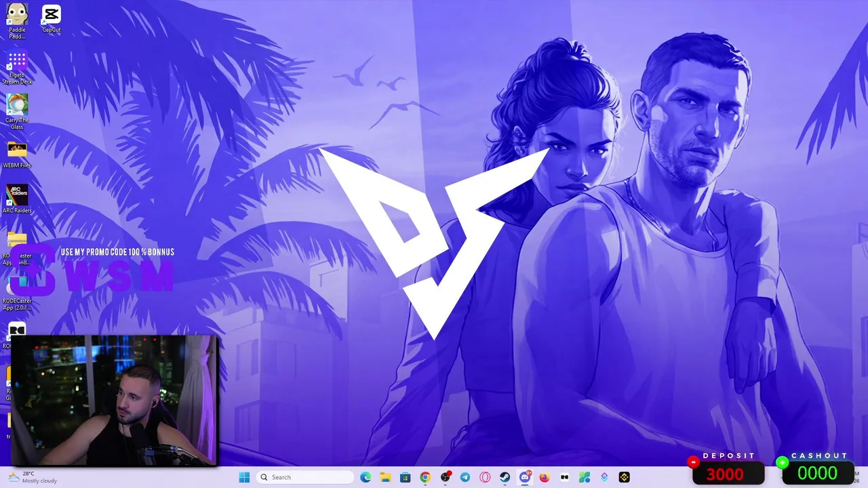Viewport: 868px width, 488px height.
Task: Select the Elgato Stream Deck desktop icon
Action: click(x=17, y=68)
